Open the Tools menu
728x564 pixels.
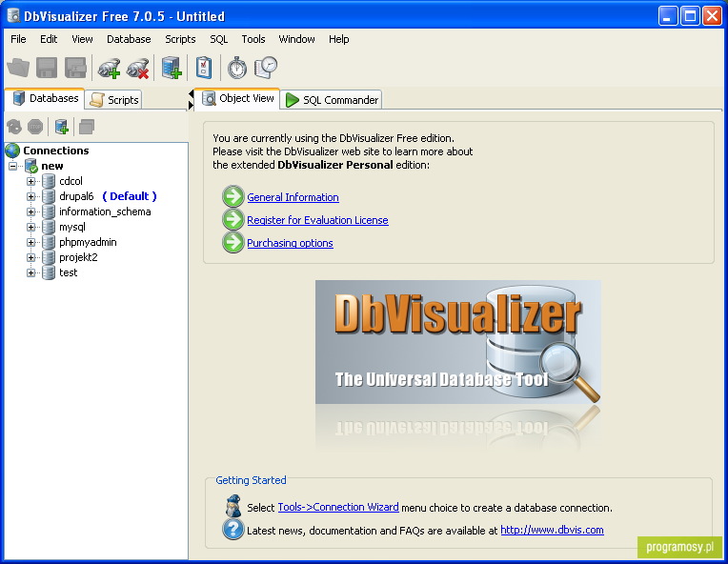point(253,39)
